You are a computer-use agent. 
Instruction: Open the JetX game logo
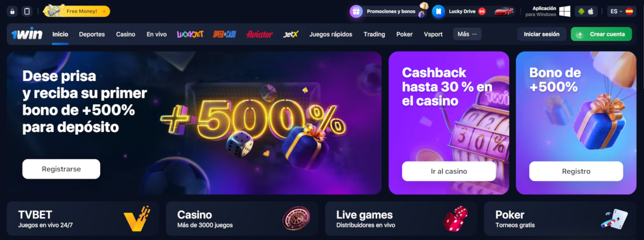click(x=291, y=34)
